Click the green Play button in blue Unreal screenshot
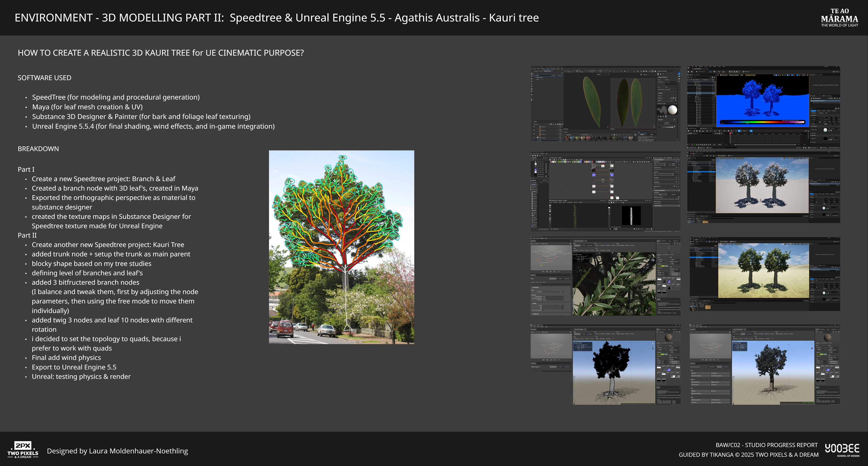The height and width of the screenshot is (466, 868). 730,72
